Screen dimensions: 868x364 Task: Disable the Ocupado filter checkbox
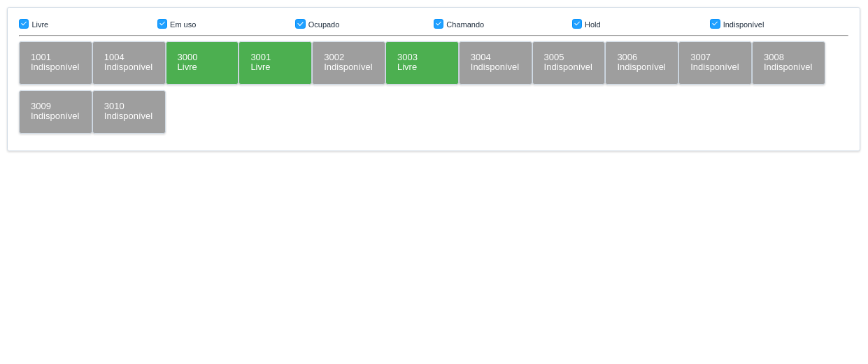pyautogui.click(x=300, y=24)
